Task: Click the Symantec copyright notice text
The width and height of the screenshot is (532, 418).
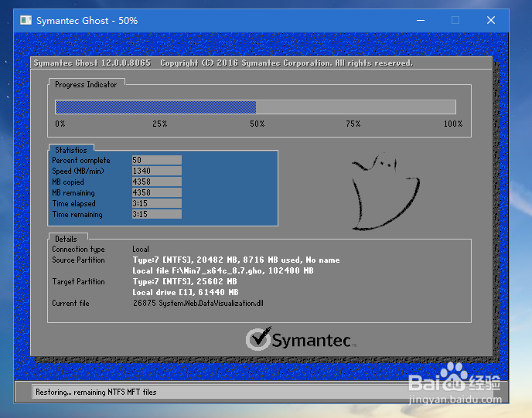Action: tap(286, 63)
